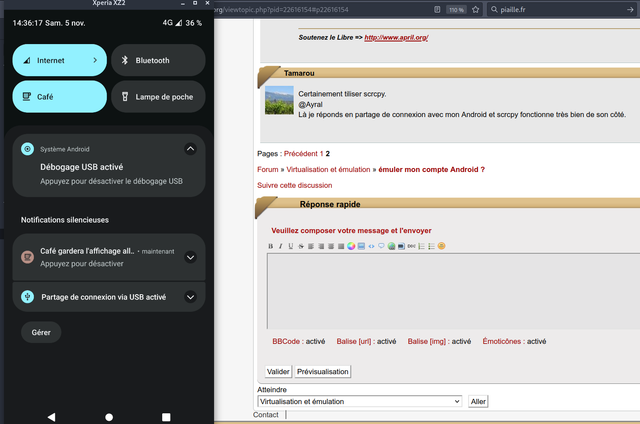Image resolution: width=640 pixels, height=424 pixels.
Task: Toggle the Lampe de poche flashlight tile
Action: click(158, 97)
